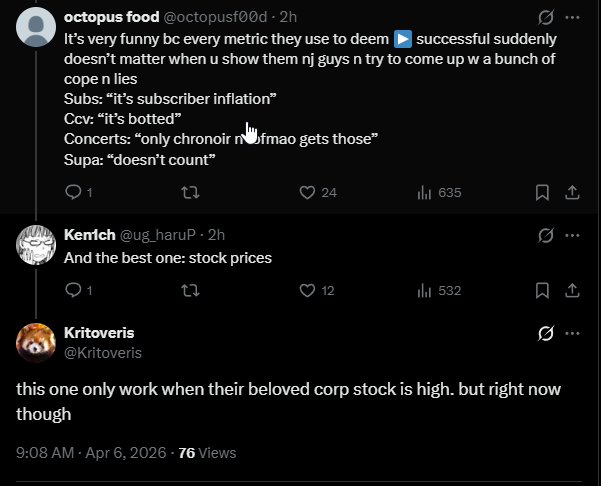This screenshot has height=486, width=601.
Task: Open more options on Ken1ch's tweet
Action: point(572,236)
